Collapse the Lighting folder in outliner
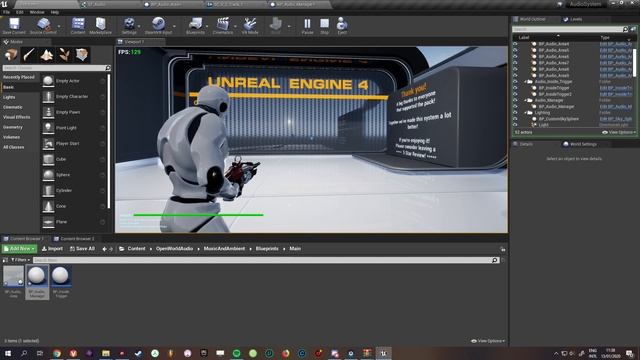640x360 pixels. [x=526, y=113]
